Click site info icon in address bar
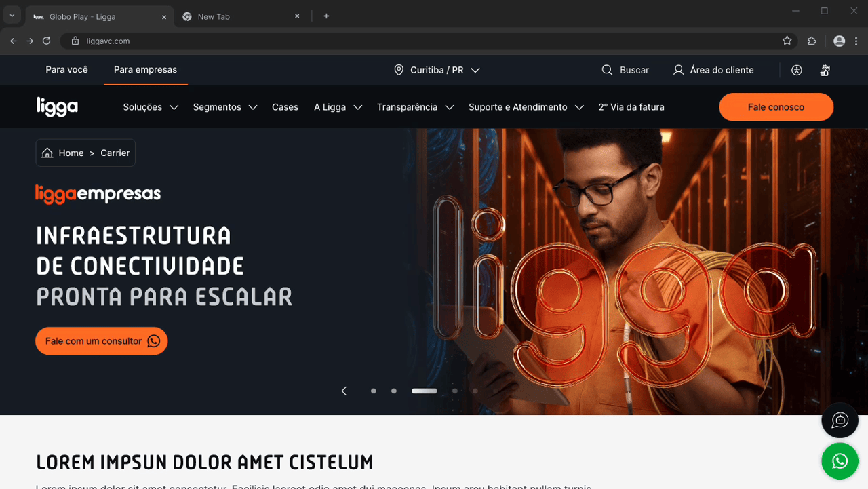The image size is (868, 489). click(x=75, y=41)
